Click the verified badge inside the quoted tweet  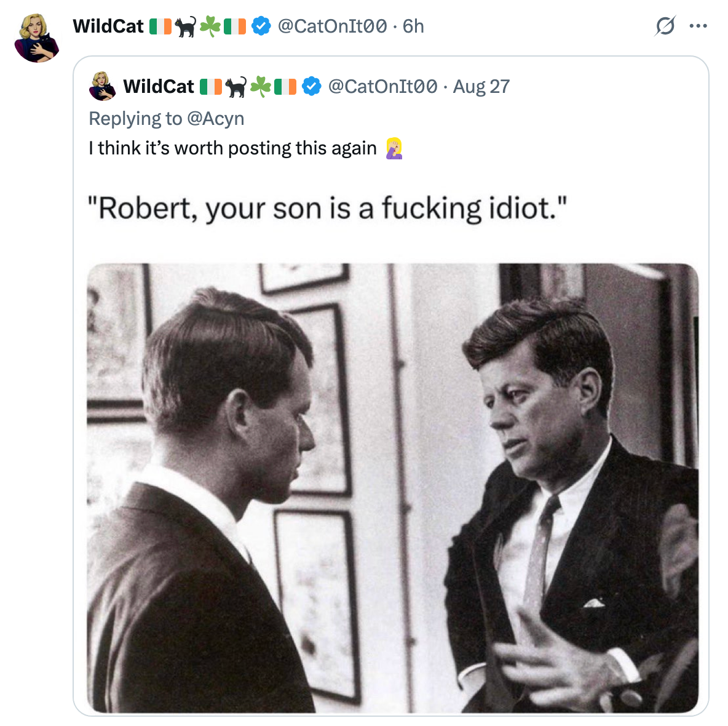(x=311, y=86)
